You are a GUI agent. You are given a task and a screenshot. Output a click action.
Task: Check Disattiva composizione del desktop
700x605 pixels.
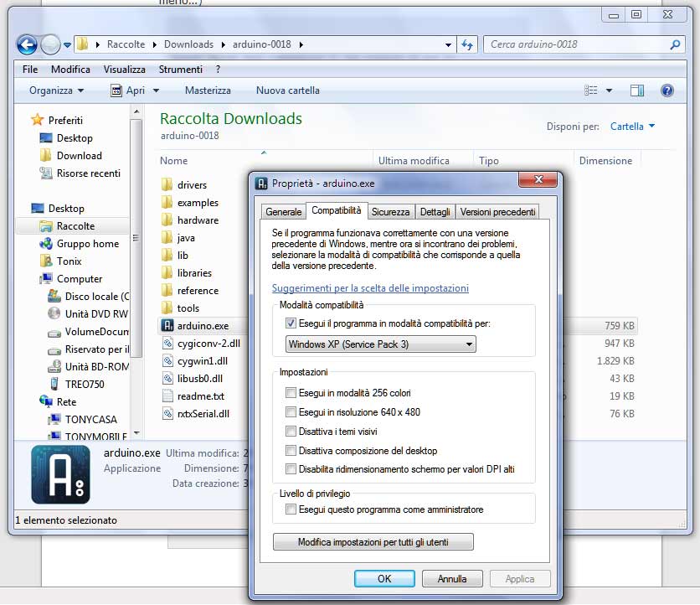[291, 451]
